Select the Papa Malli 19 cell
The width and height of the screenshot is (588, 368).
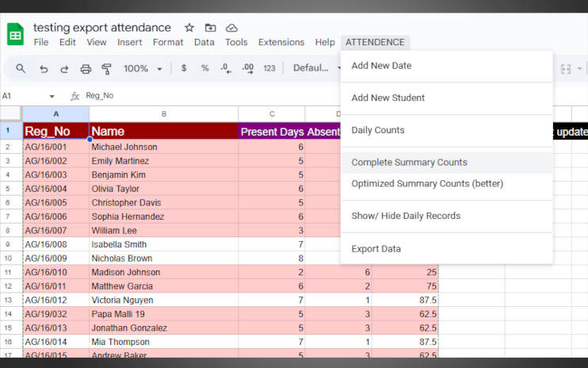pyautogui.click(x=163, y=314)
